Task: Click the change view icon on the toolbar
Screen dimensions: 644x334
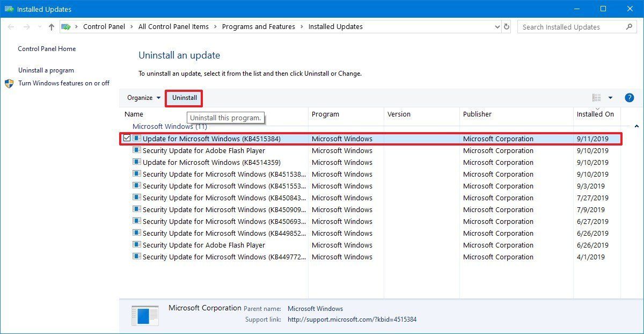Action: click(596, 98)
